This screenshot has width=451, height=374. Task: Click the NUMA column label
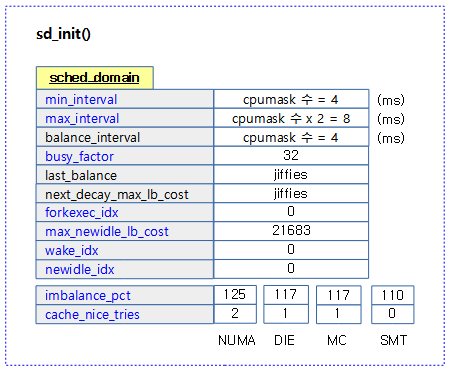(x=237, y=340)
